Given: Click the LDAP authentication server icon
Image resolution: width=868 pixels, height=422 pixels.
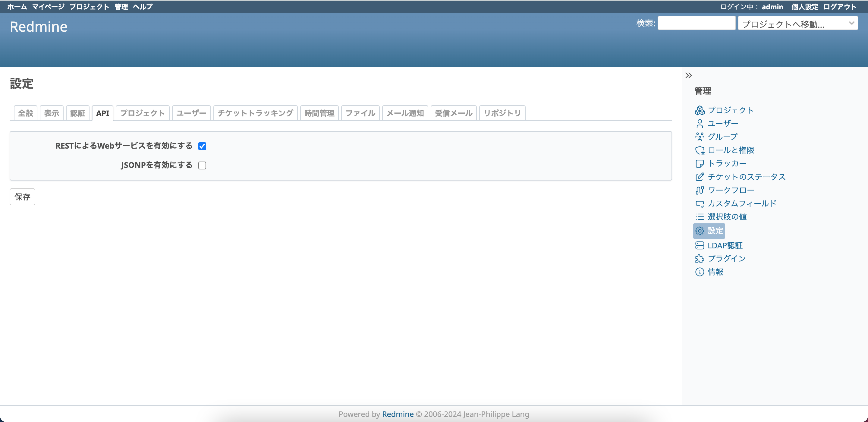Looking at the screenshot, I should coord(700,245).
